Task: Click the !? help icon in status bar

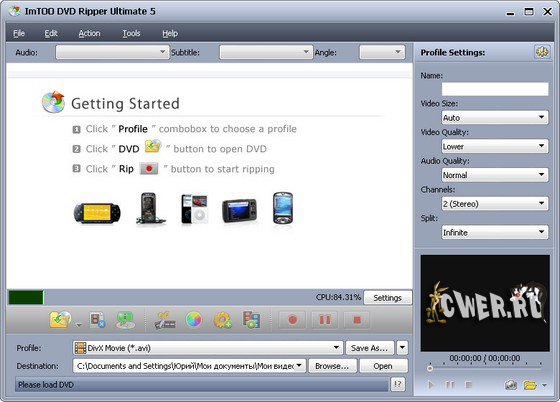Action: [398, 385]
